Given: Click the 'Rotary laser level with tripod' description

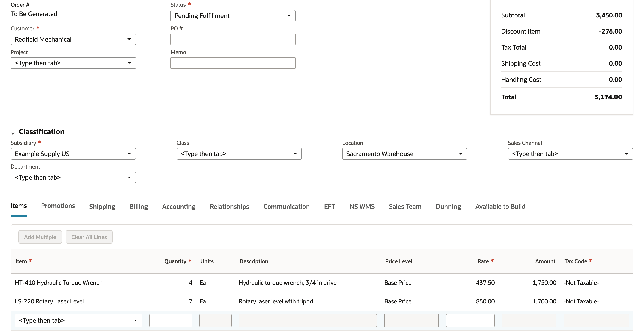Looking at the screenshot, I should click(x=276, y=301).
